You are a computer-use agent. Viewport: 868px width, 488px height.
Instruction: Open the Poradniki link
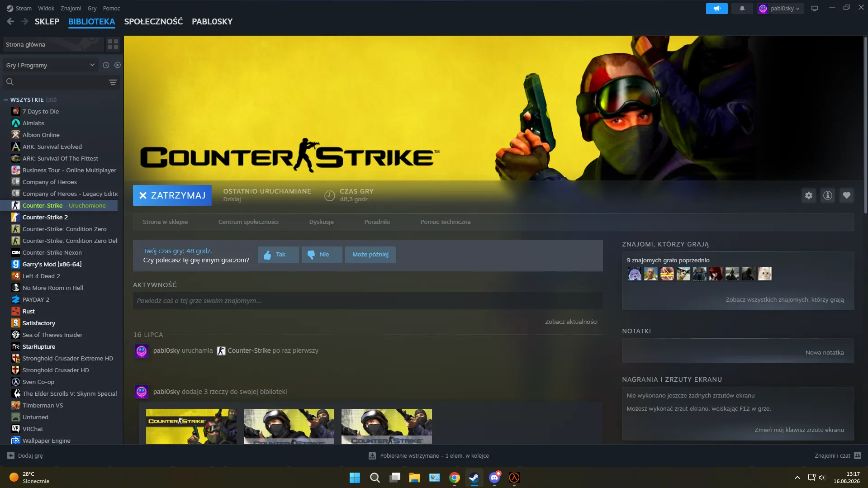377,222
